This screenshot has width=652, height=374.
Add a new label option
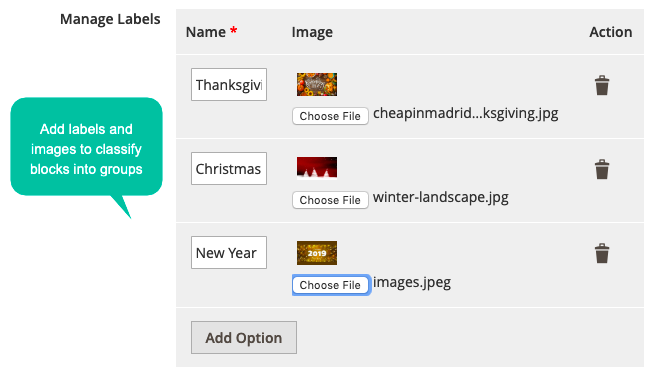click(244, 337)
